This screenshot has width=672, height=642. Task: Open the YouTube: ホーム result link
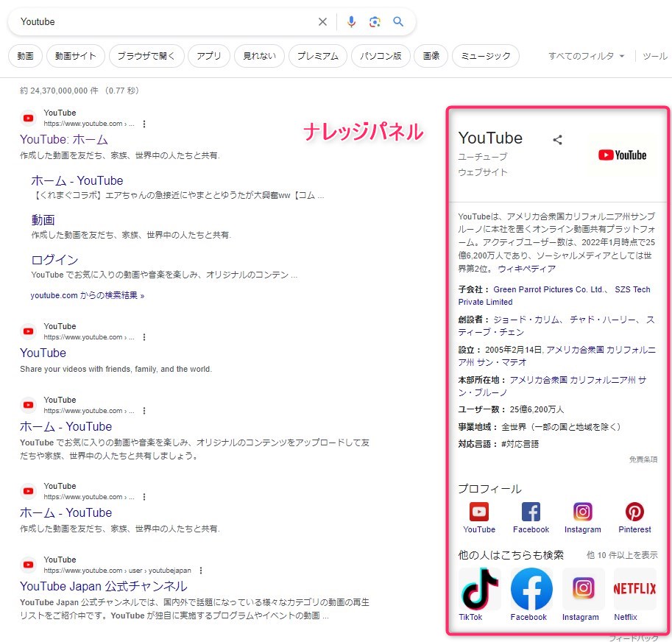64,139
